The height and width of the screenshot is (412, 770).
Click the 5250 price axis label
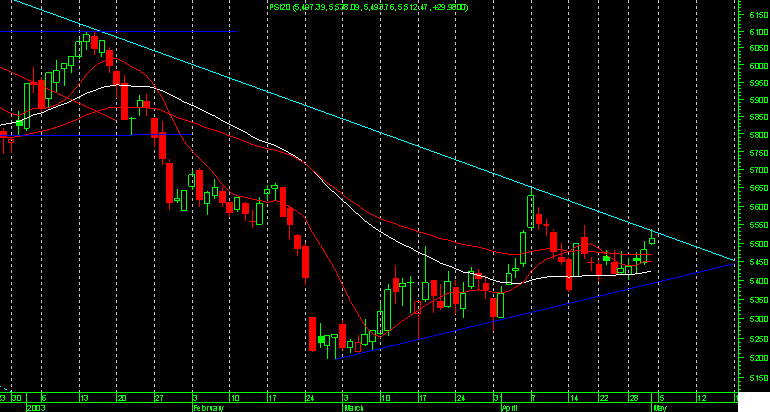pyautogui.click(x=759, y=339)
